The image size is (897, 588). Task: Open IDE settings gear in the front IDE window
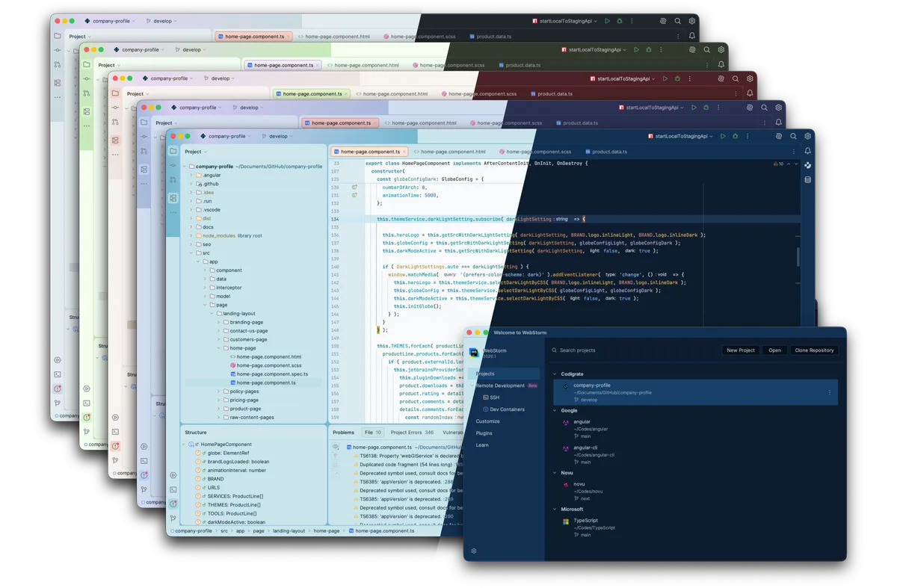click(x=807, y=137)
